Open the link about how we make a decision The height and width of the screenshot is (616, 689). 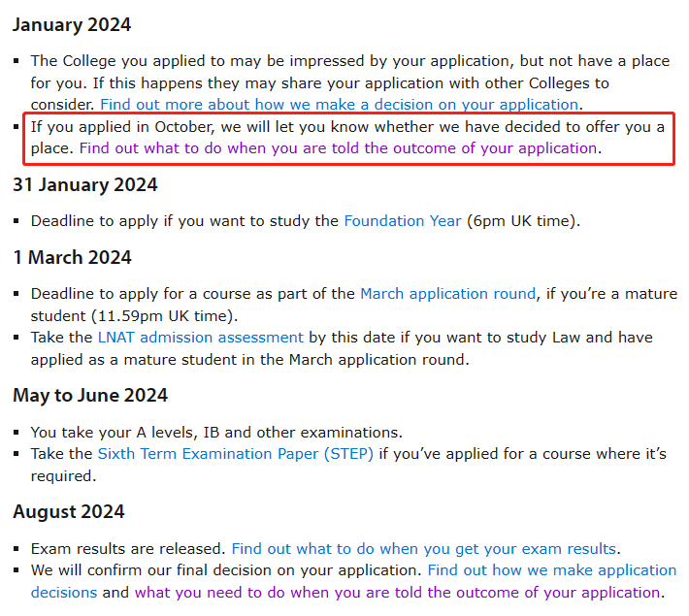(339, 105)
